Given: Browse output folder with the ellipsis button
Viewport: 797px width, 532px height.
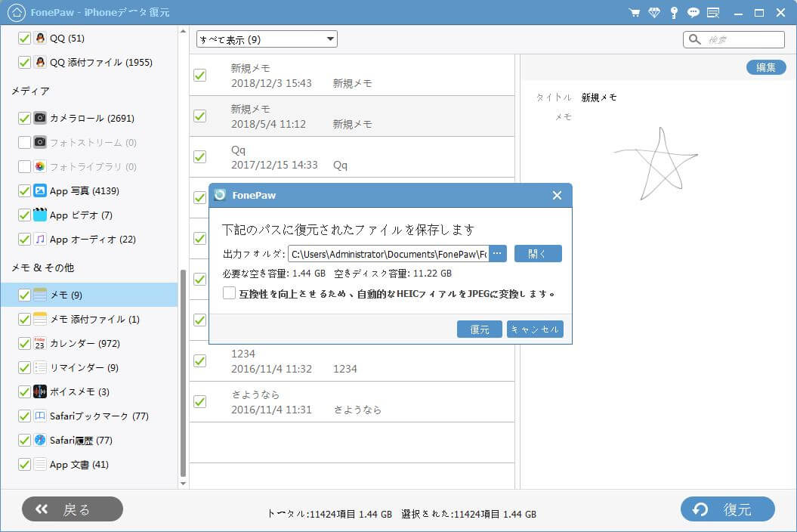Looking at the screenshot, I should tap(498, 253).
